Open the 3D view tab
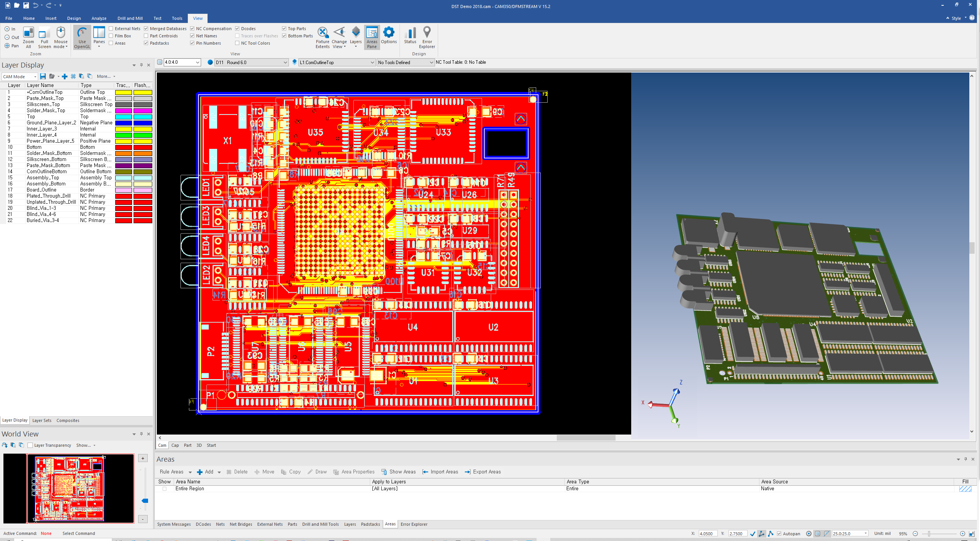 coord(199,445)
